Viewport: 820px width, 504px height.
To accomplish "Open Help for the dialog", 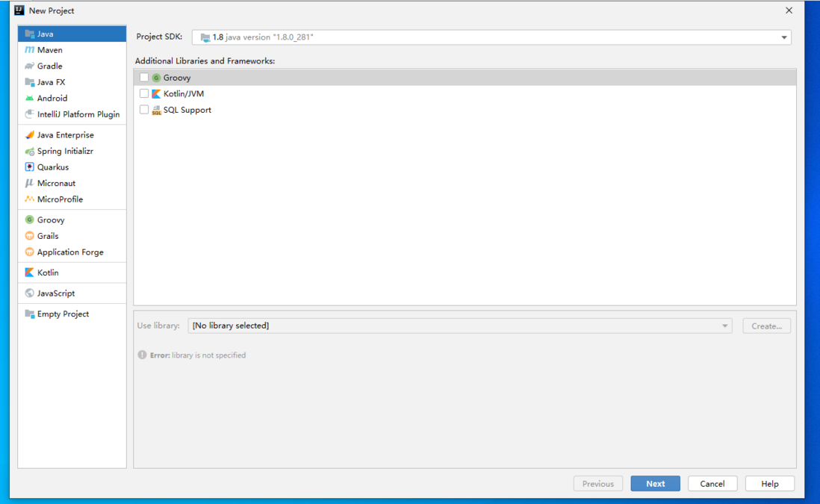I will pos(770,484).
